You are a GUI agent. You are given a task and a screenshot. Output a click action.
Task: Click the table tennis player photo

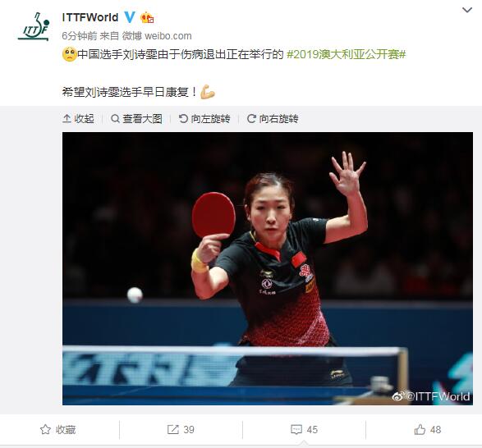(268, 268)
